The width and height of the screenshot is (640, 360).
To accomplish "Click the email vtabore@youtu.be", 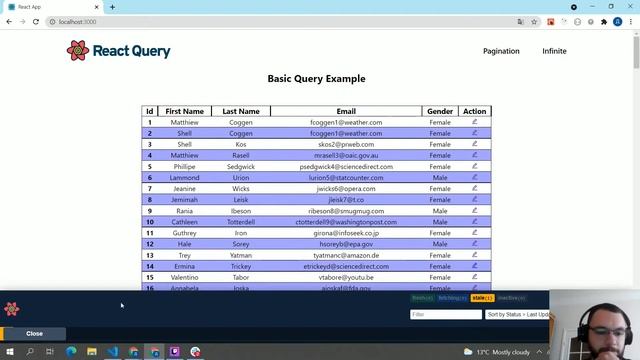I will point(346,277).
